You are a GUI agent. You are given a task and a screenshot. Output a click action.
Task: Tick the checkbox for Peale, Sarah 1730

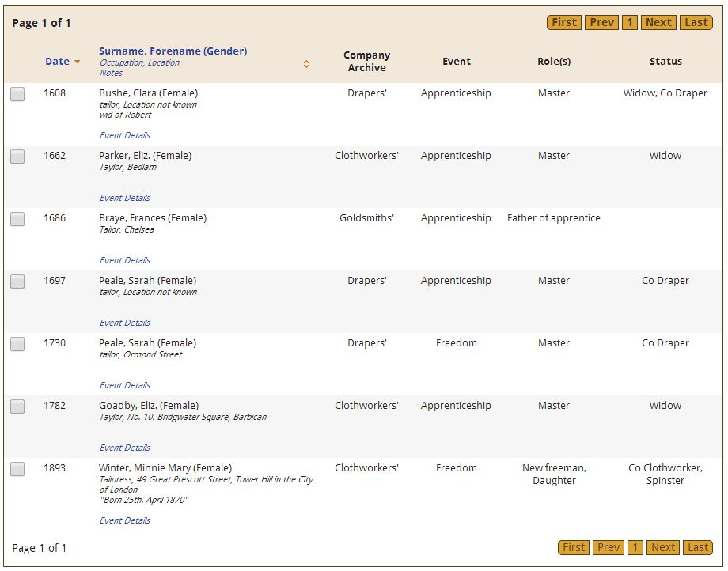pyautogui.click(x=17, y=345)
